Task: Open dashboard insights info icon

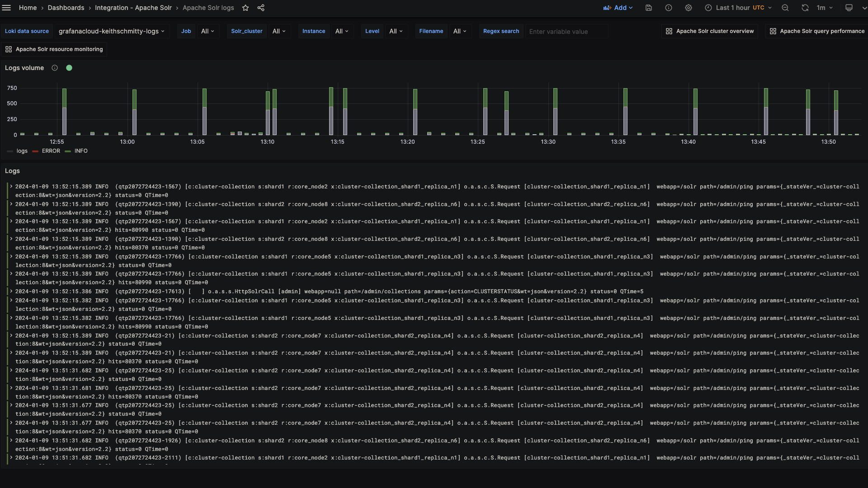Action: coord(669,8)
